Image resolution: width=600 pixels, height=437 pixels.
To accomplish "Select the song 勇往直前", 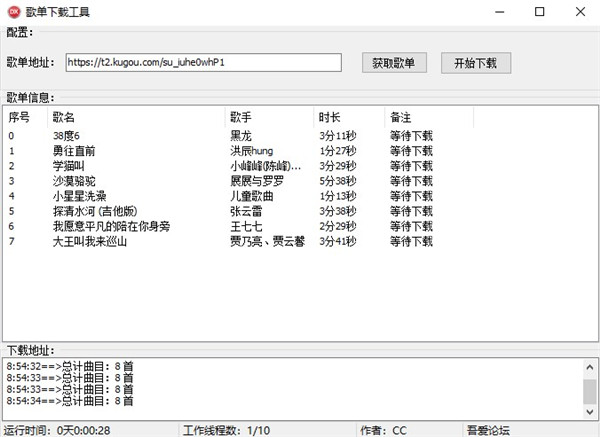I will coord(74,151).
